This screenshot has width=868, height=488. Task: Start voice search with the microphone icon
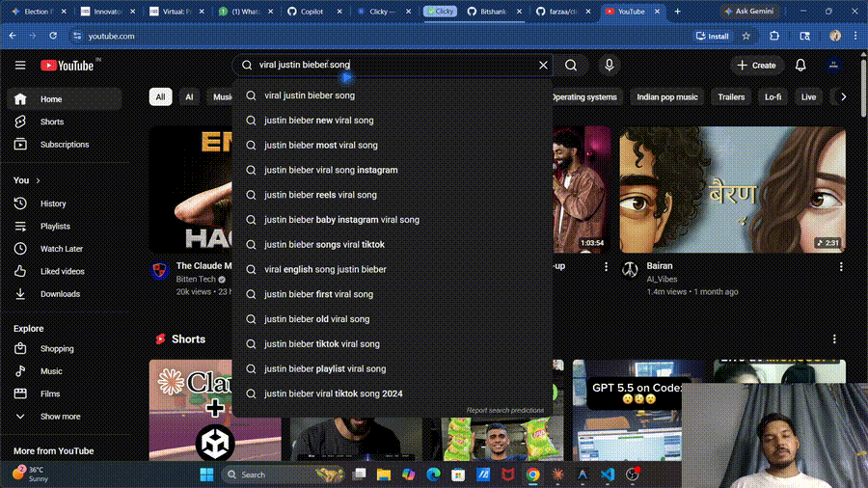(609, 66)
